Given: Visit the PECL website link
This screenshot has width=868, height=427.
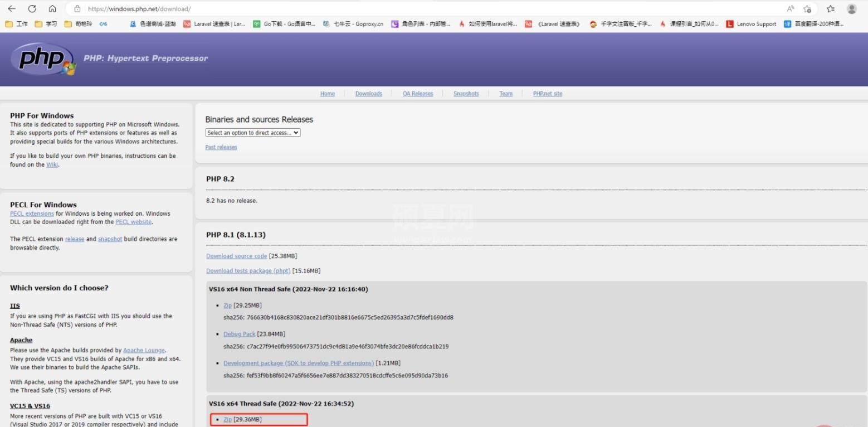Looking at the screenshot, I should (133, 222).
